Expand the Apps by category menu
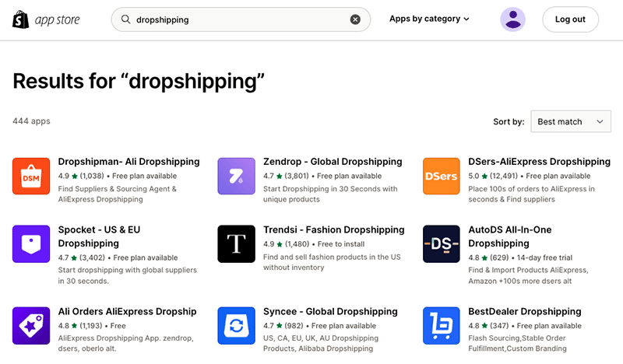The image size is (623, 364). [x=429, y=19]
